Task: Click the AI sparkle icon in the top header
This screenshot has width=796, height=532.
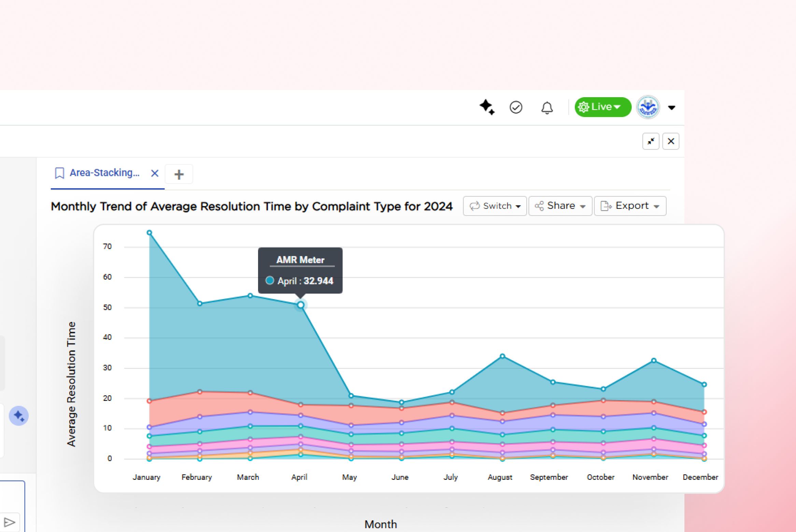Action: 487,107
